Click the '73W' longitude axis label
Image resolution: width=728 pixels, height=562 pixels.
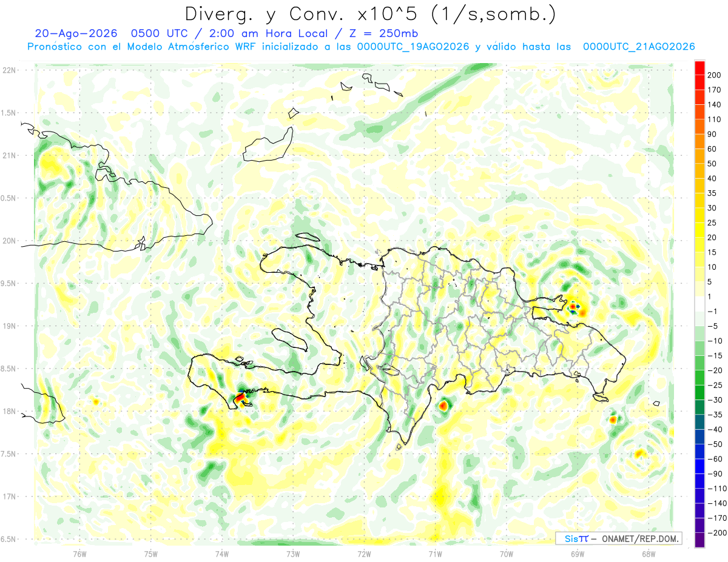pos(292,554)
